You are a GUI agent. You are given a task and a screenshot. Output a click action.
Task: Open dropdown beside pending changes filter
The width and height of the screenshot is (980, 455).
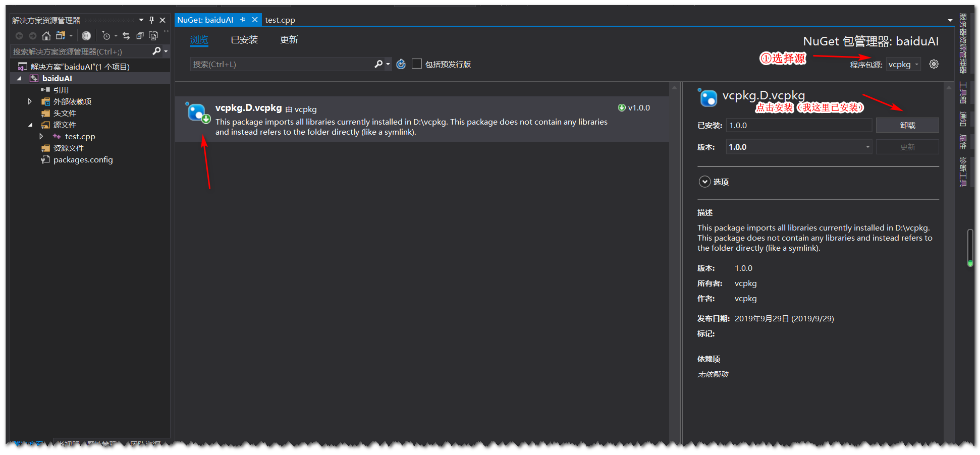coord(116,36)
